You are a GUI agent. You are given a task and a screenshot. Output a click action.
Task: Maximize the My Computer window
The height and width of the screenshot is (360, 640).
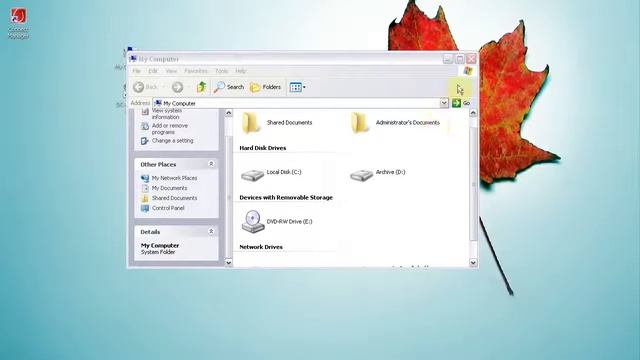click(460, 59)
